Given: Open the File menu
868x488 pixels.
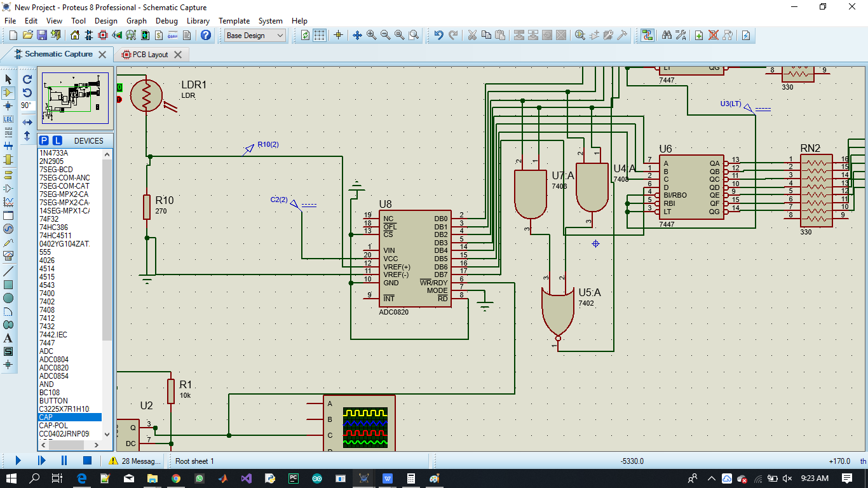Looking at the screenshot, I should point(10,20).
